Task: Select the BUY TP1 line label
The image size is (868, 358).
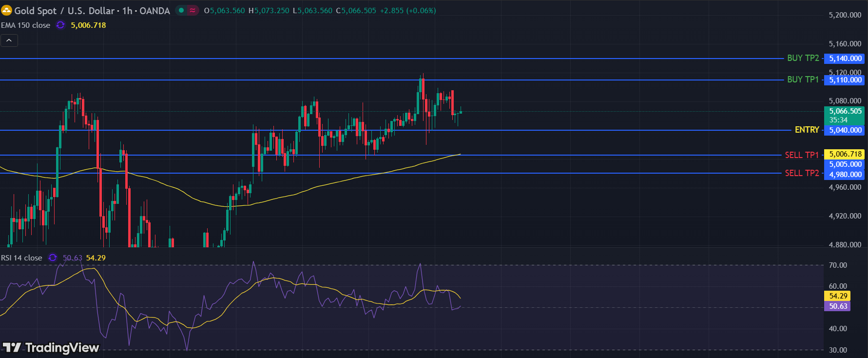Action: tap(803, 80)
